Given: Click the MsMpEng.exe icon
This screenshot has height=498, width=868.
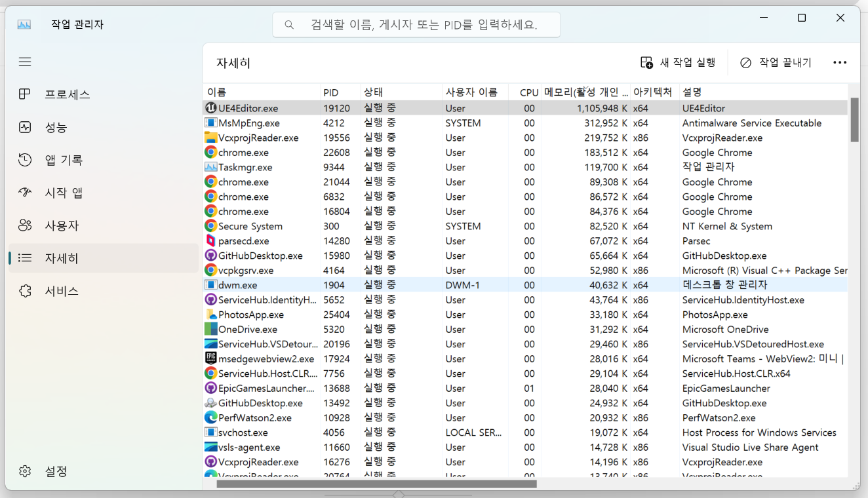Looking at the screenshot, I should point(210,123).
